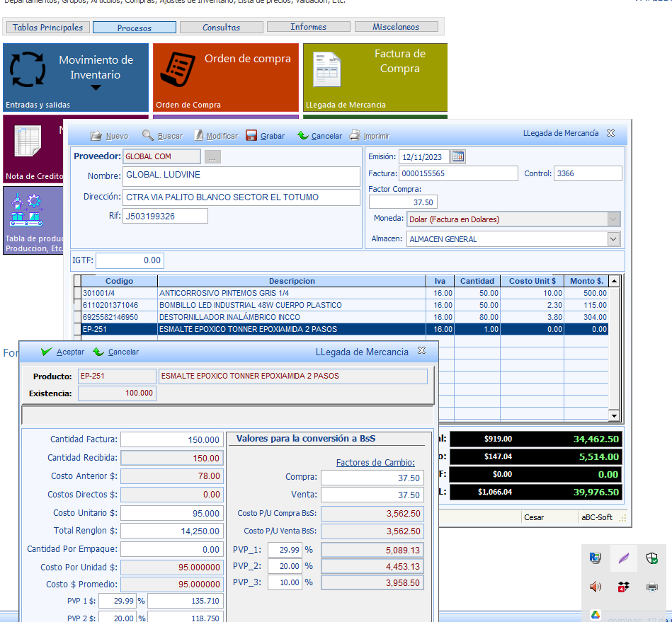Open the Orden de compra tile
Screen dimensions: 672x622
click(226, 77)
